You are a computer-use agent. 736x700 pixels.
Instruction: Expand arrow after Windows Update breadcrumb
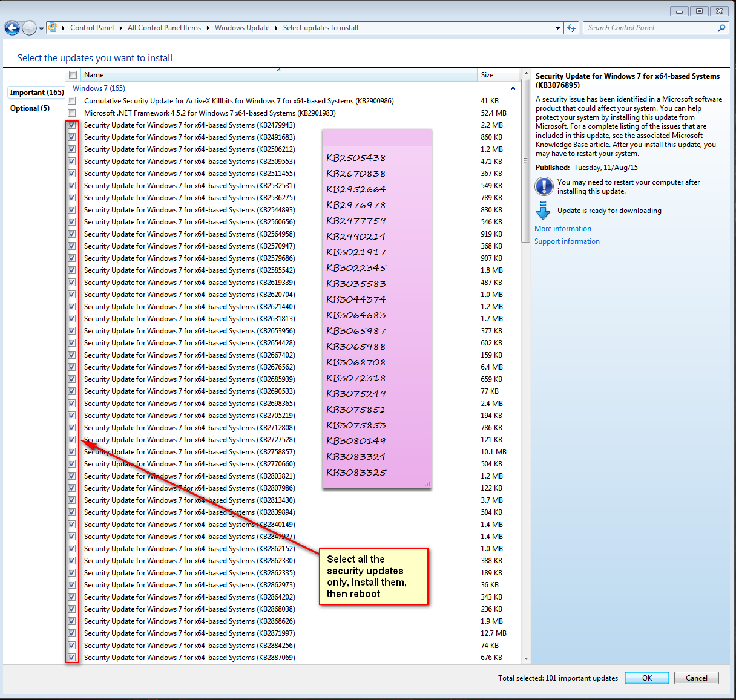point(276,28)
